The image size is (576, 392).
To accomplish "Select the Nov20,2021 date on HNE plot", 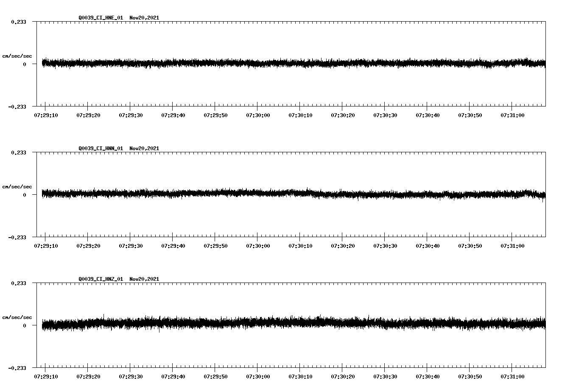I will point(144,18).
